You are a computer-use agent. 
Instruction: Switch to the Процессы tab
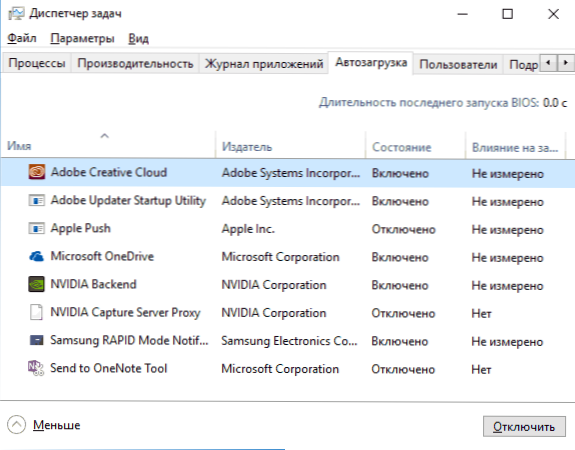click(37, 63)
